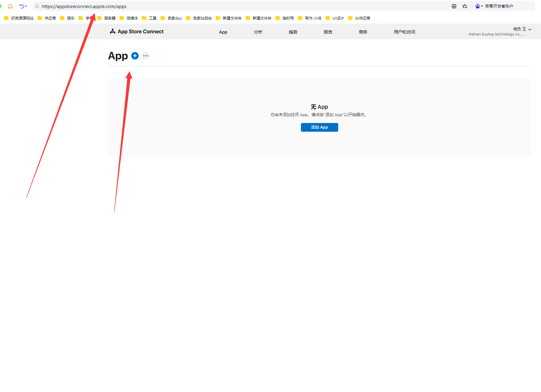Switch to the 分析 tab
This screenshot has width=541, height=392.
(258, 32)
